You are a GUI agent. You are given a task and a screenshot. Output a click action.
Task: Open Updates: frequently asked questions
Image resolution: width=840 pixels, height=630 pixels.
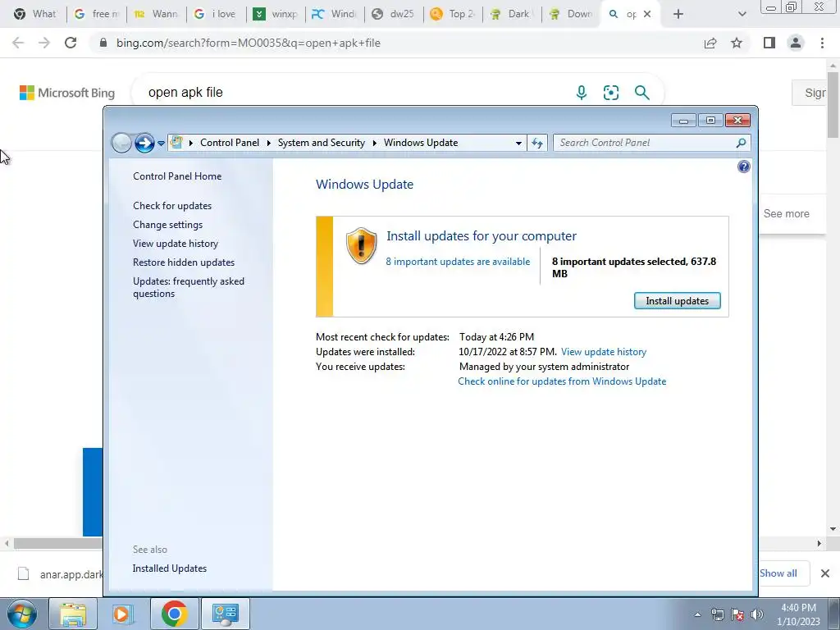(x=189, y=287)
